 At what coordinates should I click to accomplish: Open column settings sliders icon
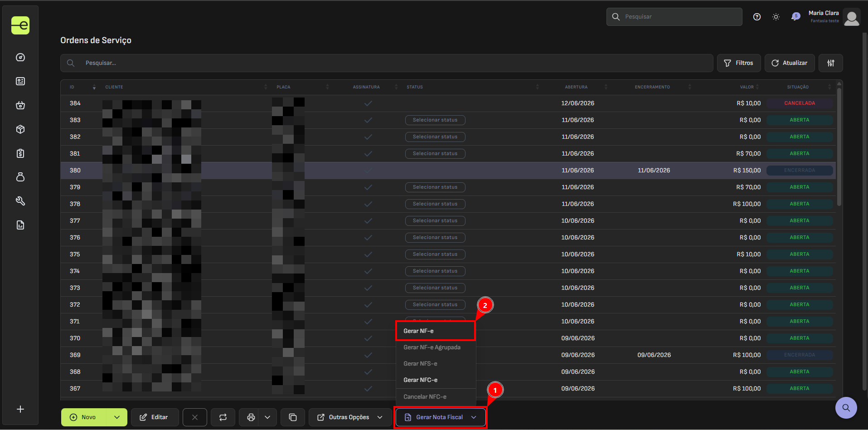[831, 63]
